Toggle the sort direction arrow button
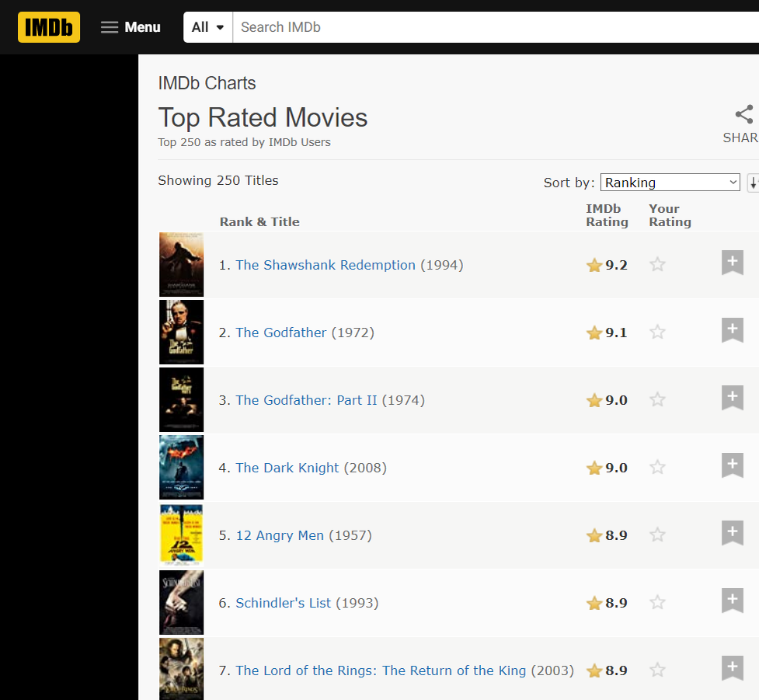Screen dimensions: 759x700 (753, 183)
